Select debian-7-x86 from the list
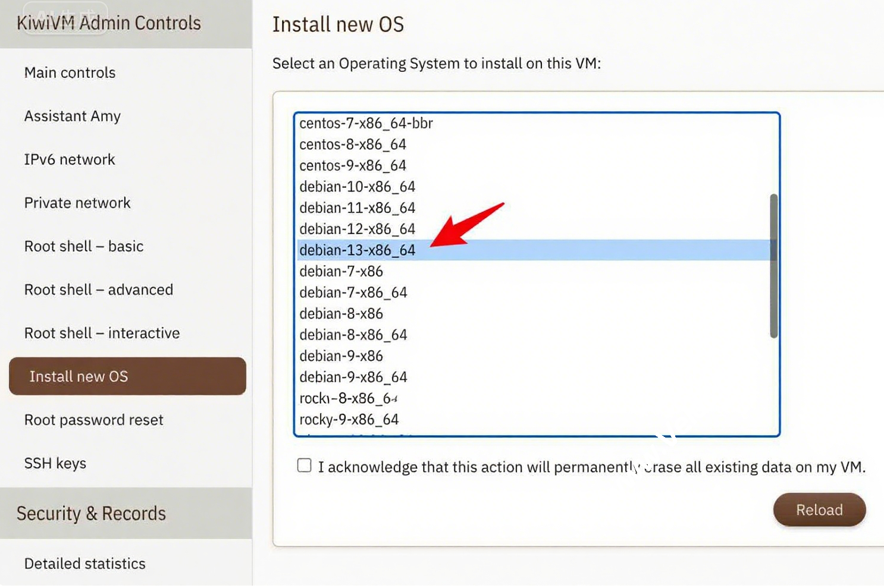The image size is (884, 588). pyautogui.click(x=342, y=271)
